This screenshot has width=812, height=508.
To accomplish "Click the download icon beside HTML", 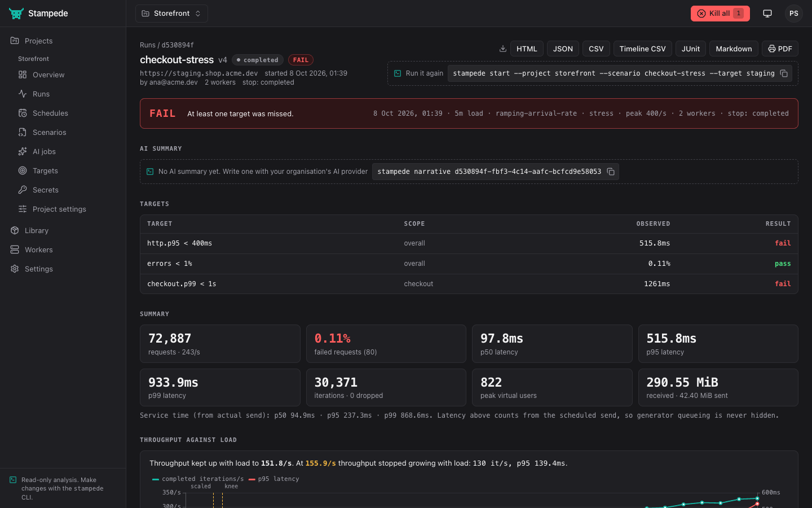I will (x=503, y=49).
